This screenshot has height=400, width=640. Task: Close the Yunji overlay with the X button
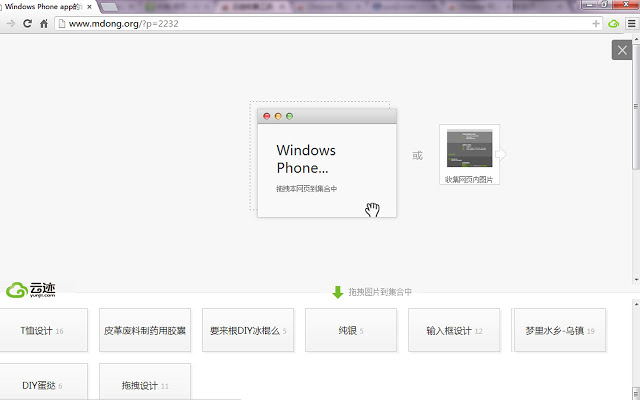[622, 50]
